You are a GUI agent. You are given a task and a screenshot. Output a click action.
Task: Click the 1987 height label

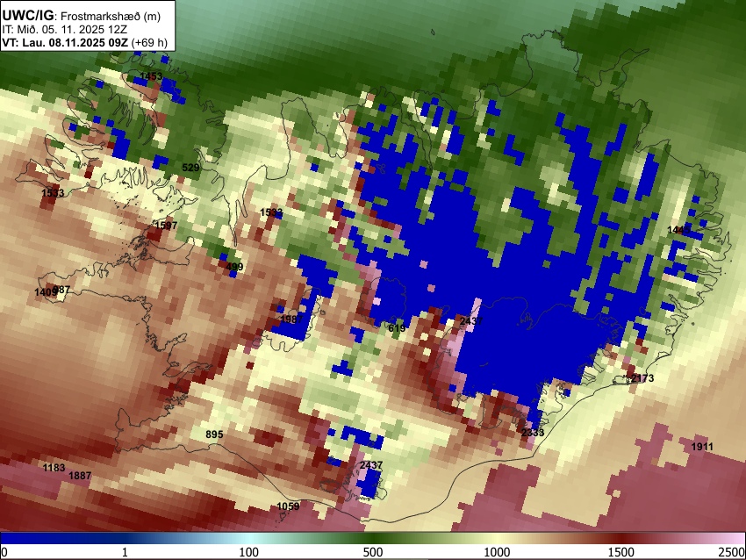[x=291, y=319]
